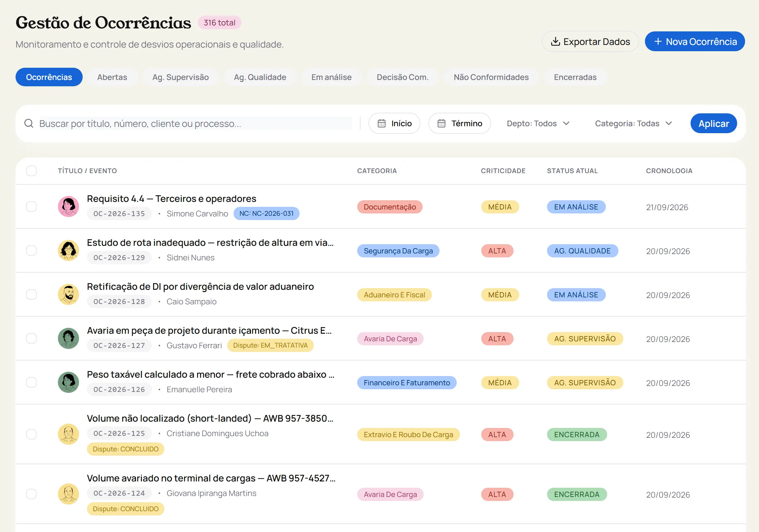The width and height of the screenshot is (759, 532).
Task: Click the Exportar Dados button
Action: [590, 42]
